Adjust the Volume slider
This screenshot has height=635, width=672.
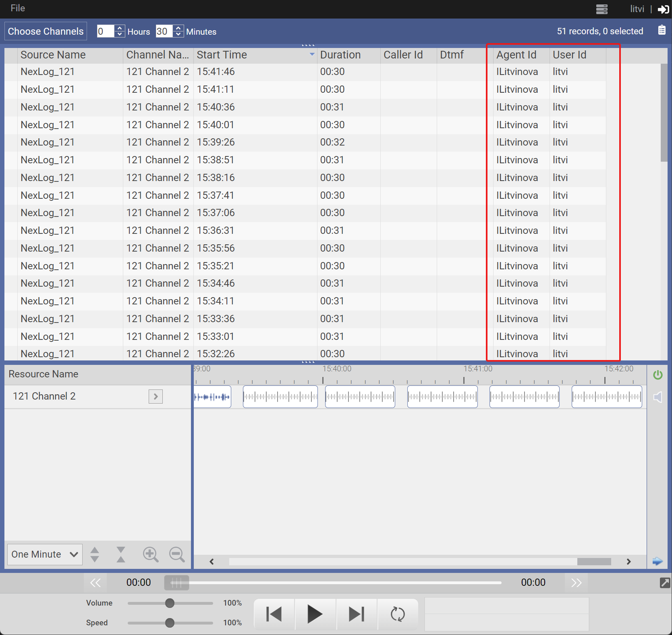tap(170, 603)
